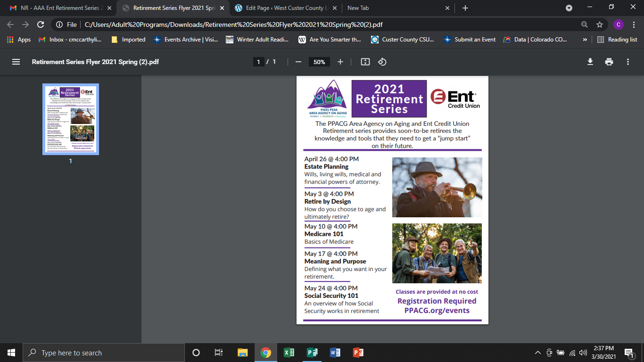Open Winter Adult Reading bookmark

pyautogui.click(x=257, y=40)
